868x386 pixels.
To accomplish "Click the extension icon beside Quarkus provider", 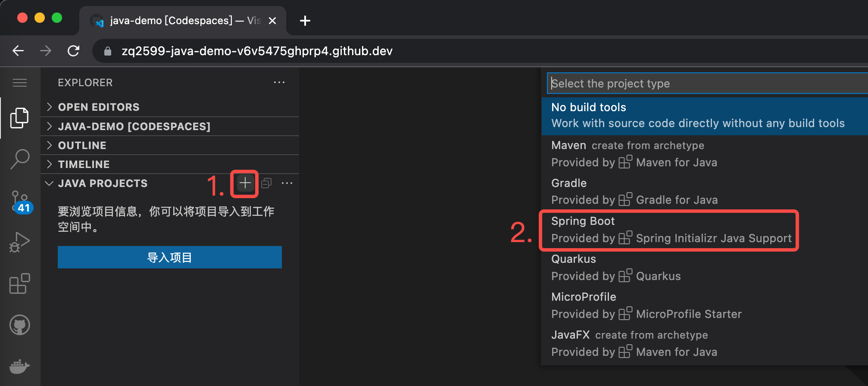I will pyautogui.click(x=625, y=275).
